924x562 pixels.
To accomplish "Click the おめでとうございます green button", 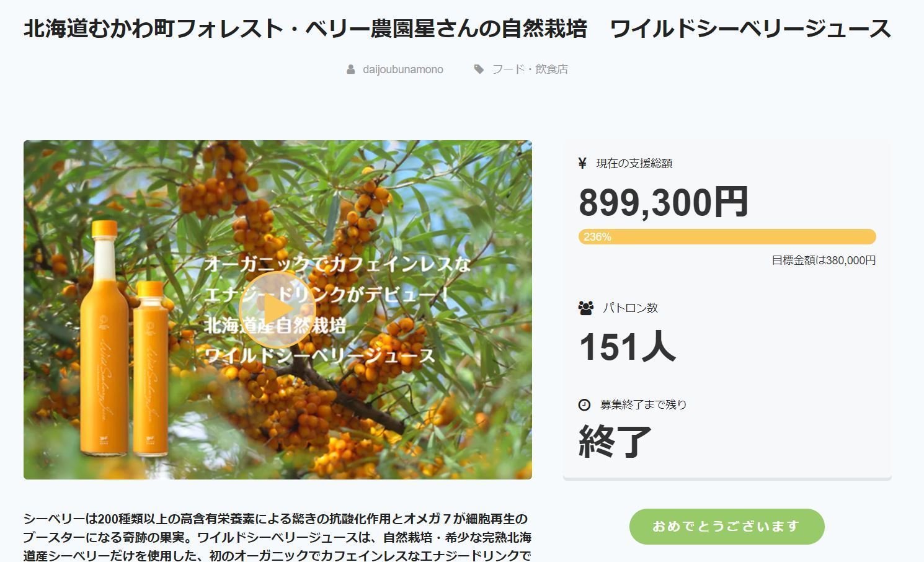I will click(x=727, y=527).
